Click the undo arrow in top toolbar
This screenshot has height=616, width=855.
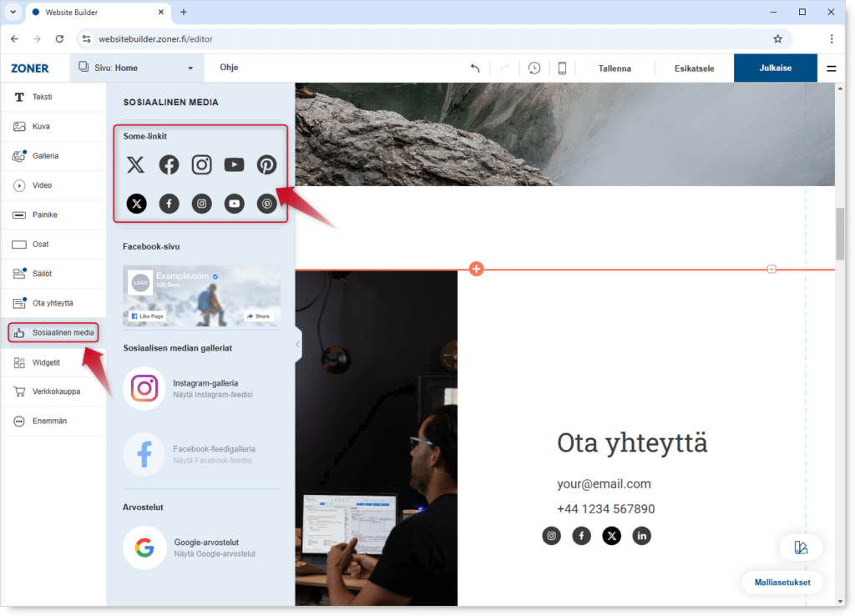pos(474,68)
